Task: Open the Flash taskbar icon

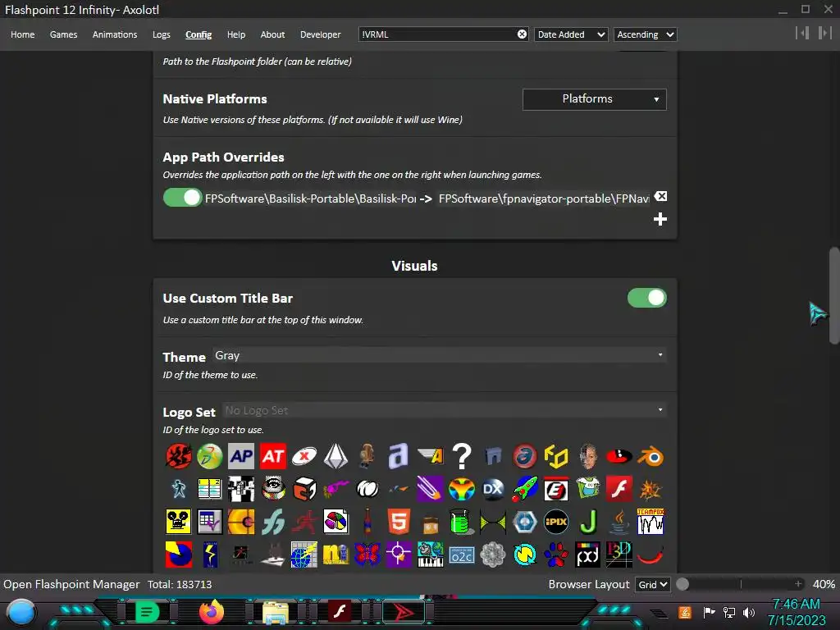Action: click(340, 611)
